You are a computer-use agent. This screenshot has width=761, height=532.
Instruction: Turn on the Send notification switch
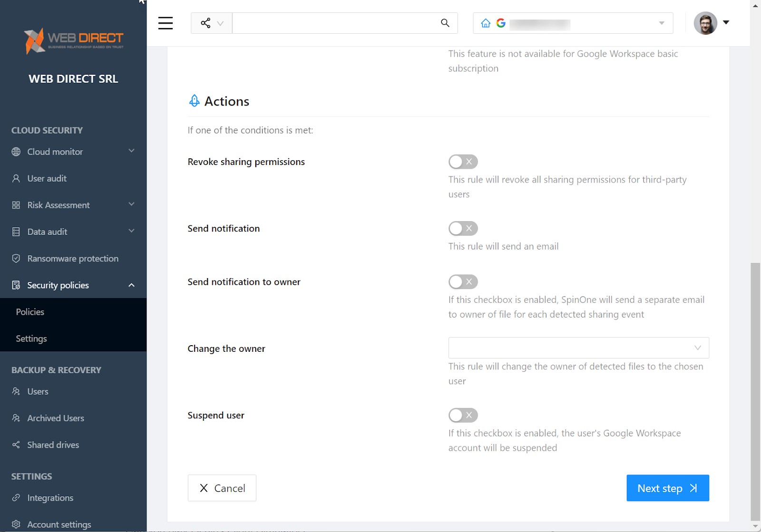tap(462, 228)
